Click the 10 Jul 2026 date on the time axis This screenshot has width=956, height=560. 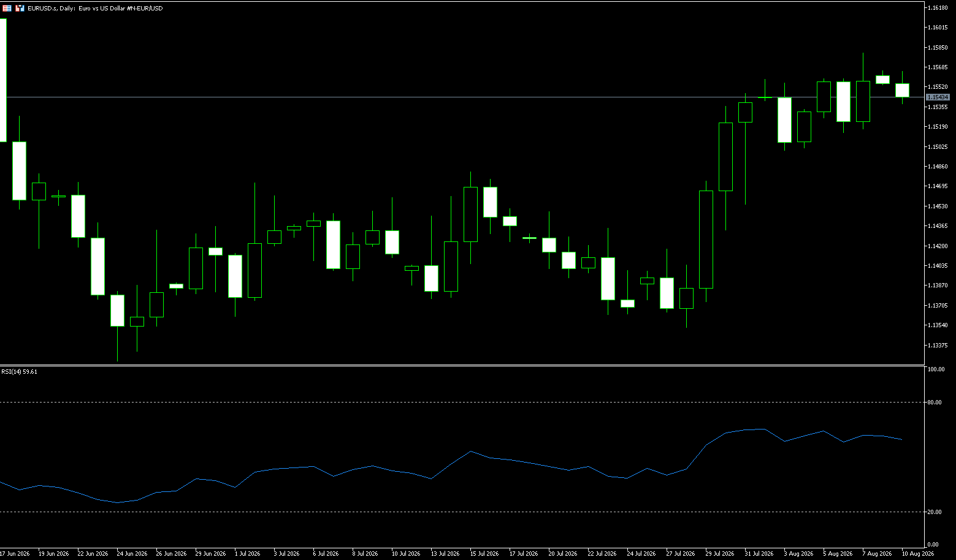coord(406,554)
